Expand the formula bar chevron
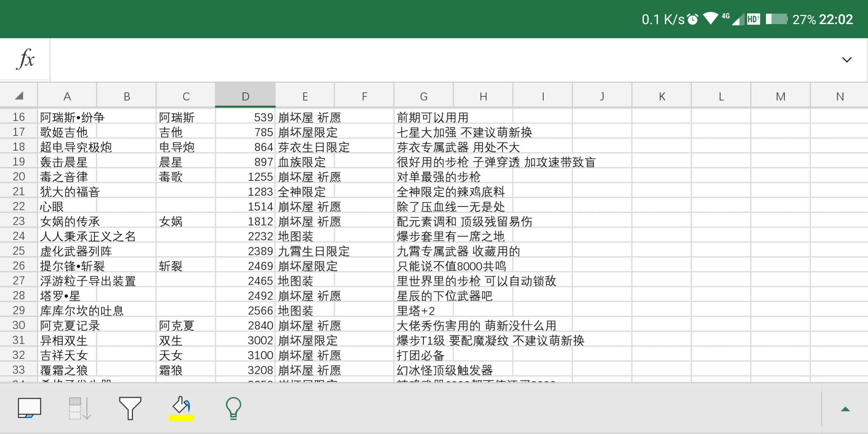The width and height of the screenshot is (868, 434). pyautogui.click(x=847, y=60)
